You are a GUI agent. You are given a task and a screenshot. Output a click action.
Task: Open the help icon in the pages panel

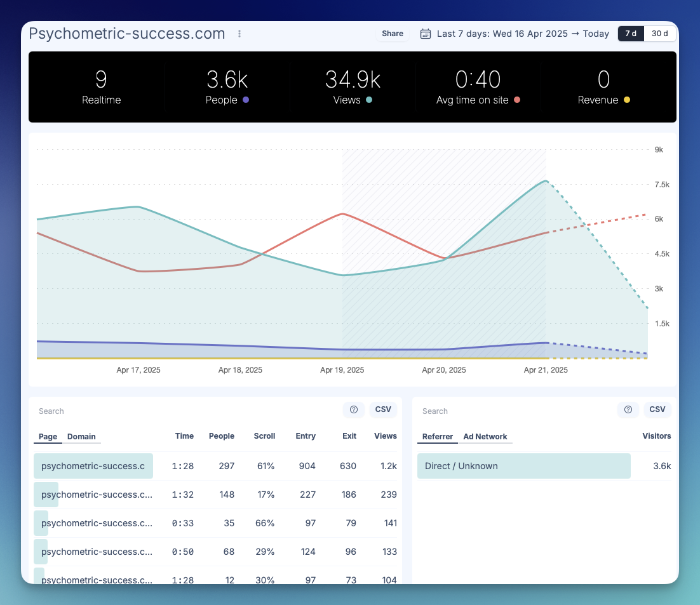click(x=354, y=410)
